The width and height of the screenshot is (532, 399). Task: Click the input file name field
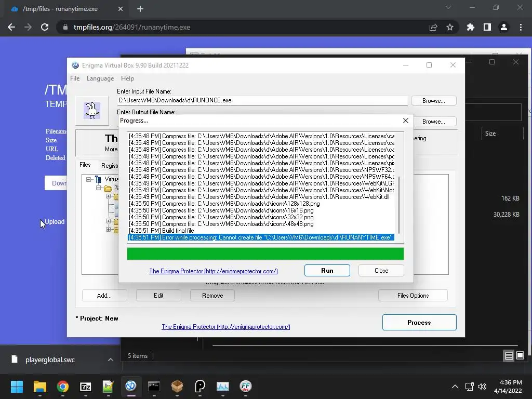tap(262, 100)
